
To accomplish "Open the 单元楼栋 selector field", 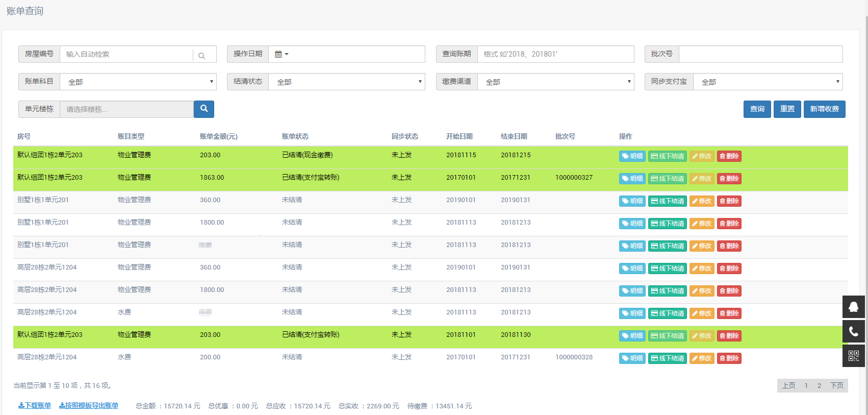I will 127,109.
